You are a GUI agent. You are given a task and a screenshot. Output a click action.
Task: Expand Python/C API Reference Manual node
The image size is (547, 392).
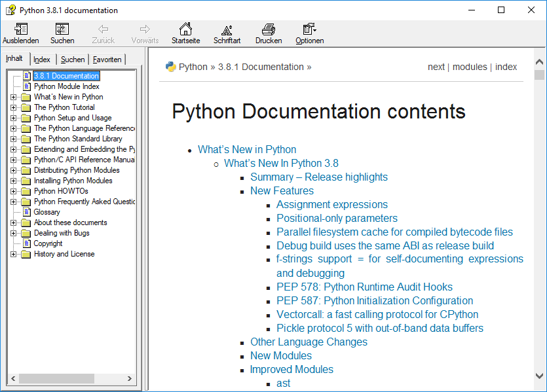pyautogui.click(x=13, y=160)
